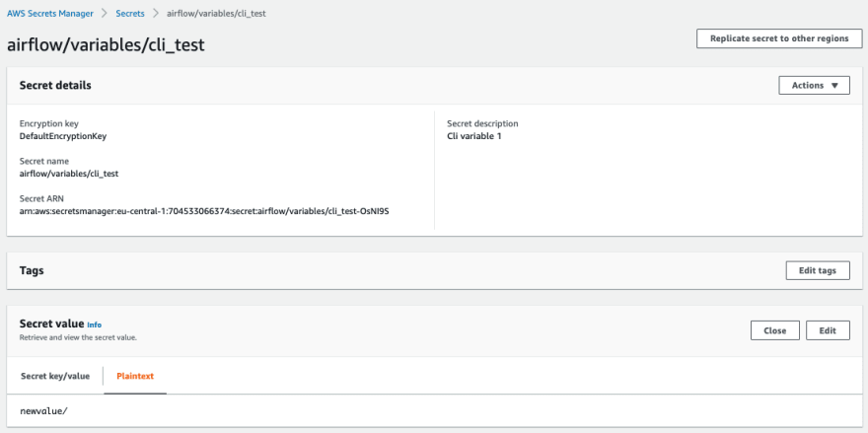
Task: Select the Plaintext tab
Action: coord(135,376)
